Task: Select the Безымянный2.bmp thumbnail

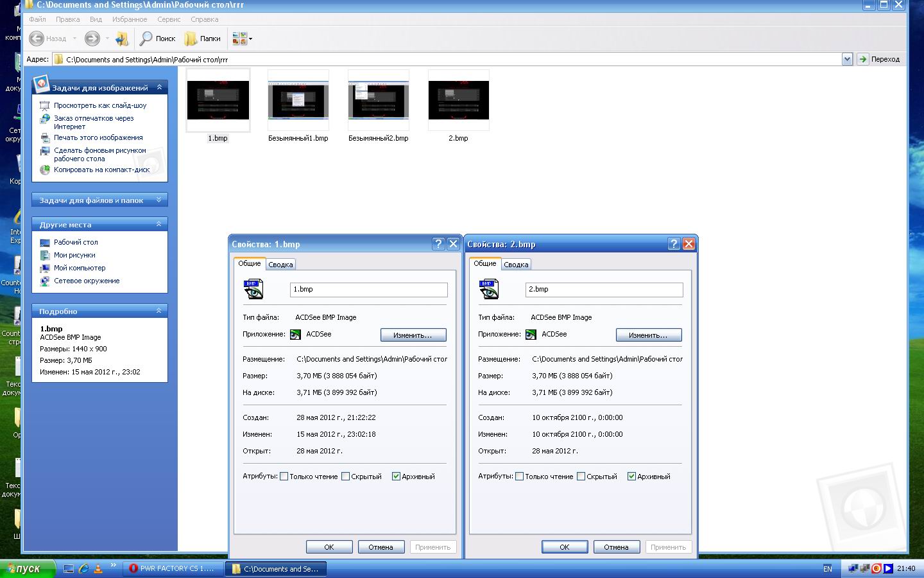Action: click(378, 101)
